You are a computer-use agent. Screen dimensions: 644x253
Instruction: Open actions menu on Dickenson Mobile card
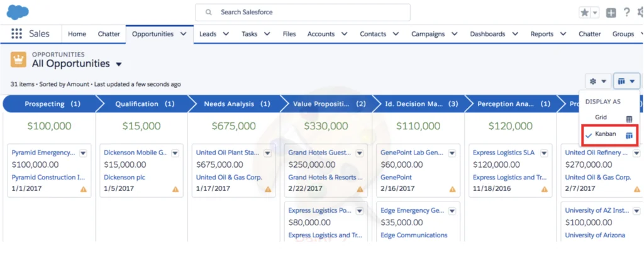pyautogui.click(x=175, y=153)
